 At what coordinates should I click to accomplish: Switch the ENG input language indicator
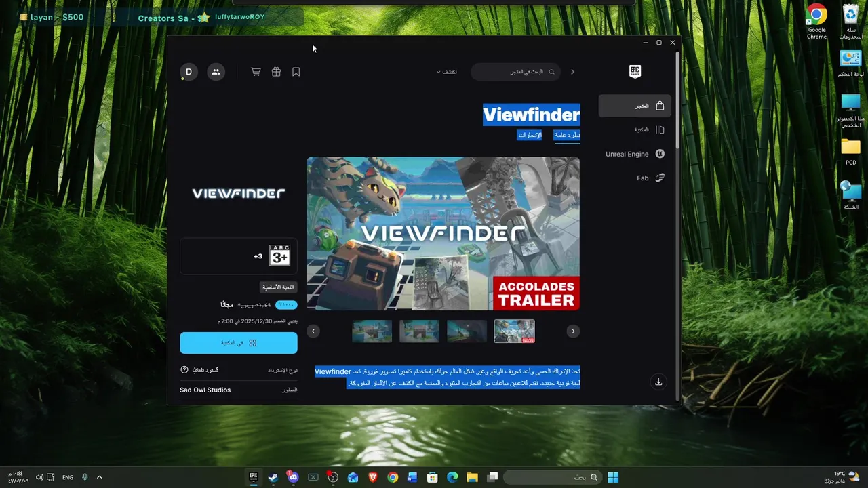68,477
